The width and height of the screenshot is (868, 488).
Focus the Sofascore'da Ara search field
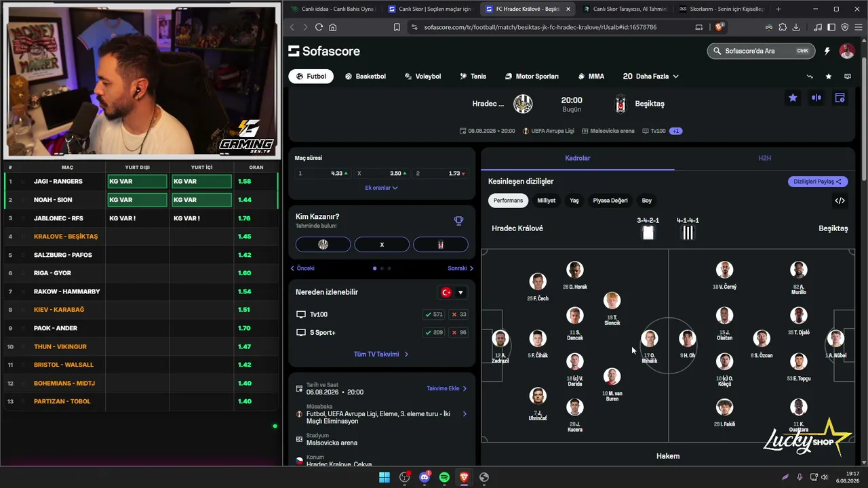pyautogui.click(x=761, y=51)
